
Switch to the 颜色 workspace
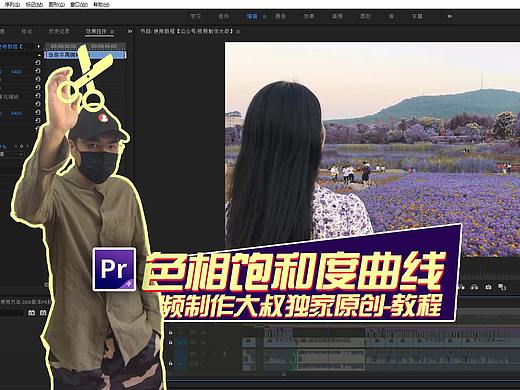tap(280, 16)
